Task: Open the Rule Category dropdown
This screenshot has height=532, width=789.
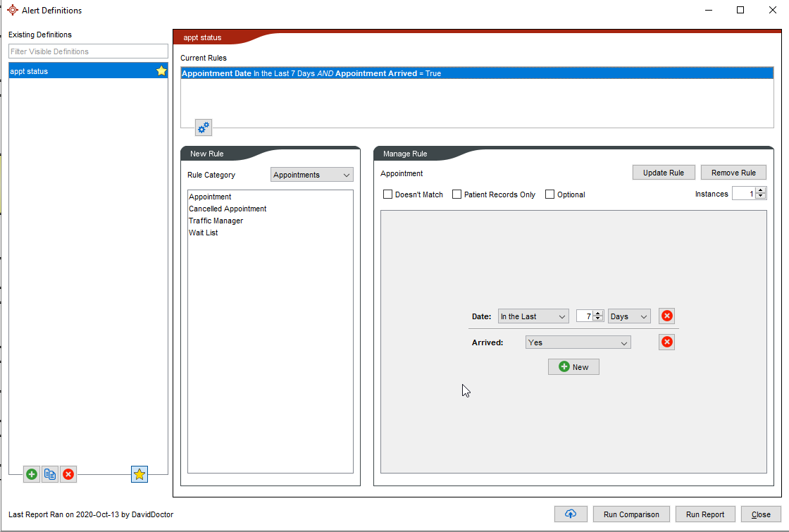Action: point(311,175)
